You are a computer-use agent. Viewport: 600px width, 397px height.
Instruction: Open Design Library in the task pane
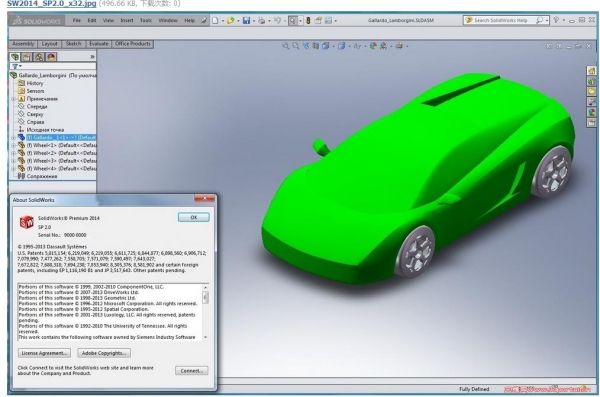tap(592, 81)
